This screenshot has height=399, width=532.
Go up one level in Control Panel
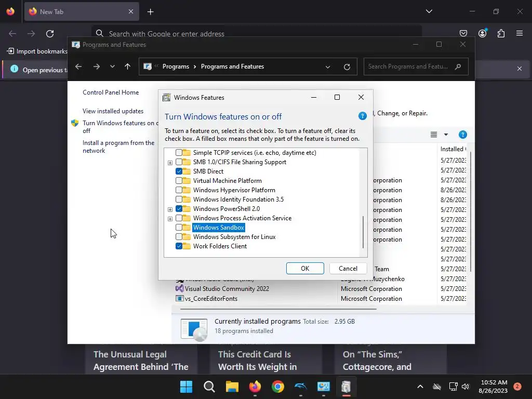(128, 66)
